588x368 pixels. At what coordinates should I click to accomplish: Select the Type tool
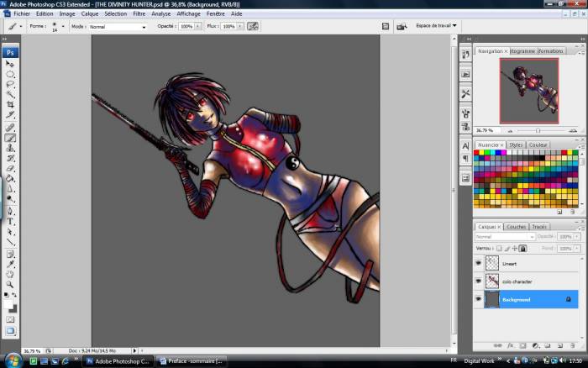[10, 222]
